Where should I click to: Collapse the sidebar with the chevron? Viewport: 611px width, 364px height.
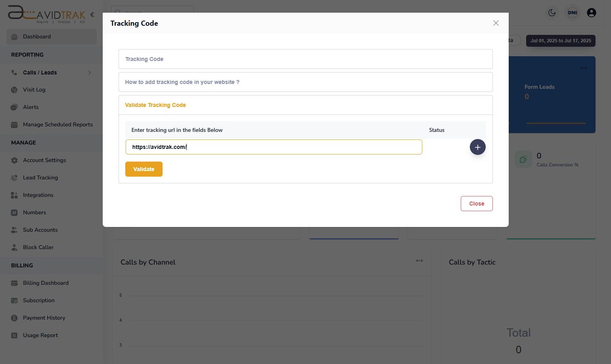tap(92, 14)
